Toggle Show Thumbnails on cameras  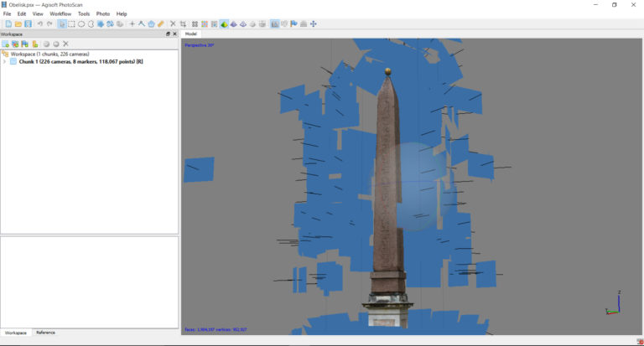(284, 23)
